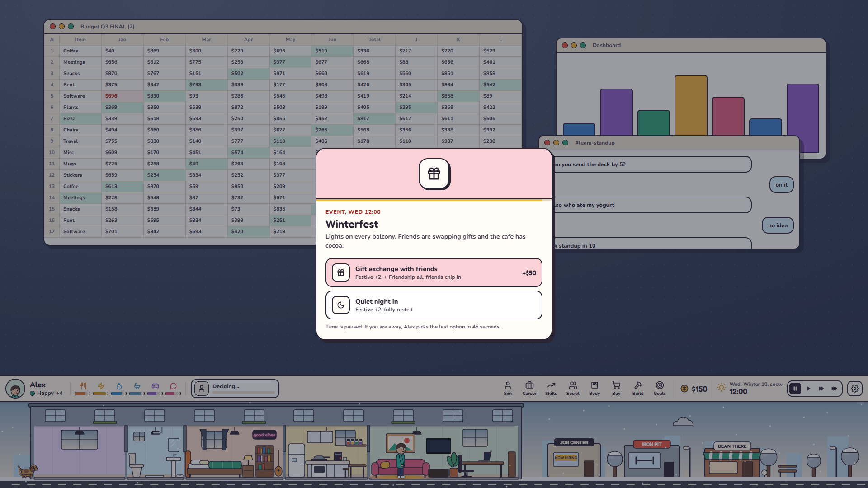868x488 pixels.
Task: Choose Gift exchange with friends option
Action: [x=434, y=272]
